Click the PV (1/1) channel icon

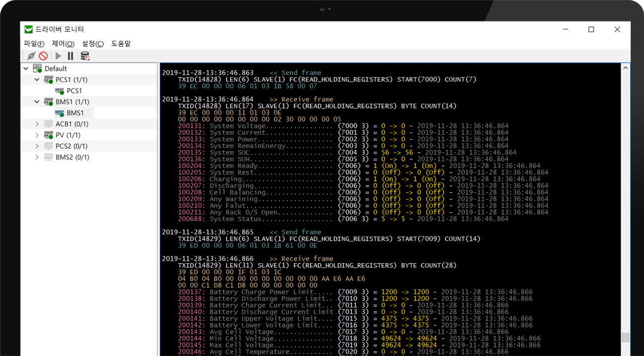(x=49, y=135)
